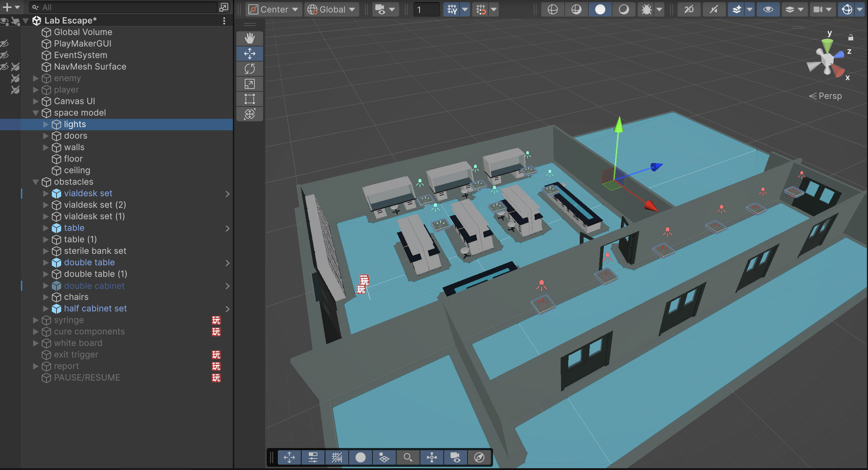
Task: Open the Gizmos dropdown arrow
Action: pos(859,9)
